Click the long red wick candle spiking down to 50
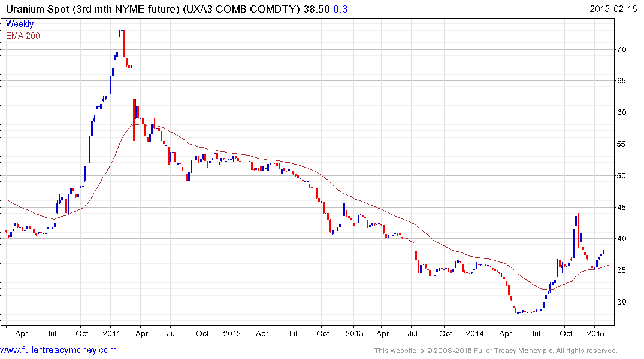Screen dimensions: 644x359 pyautogui.click(x=134, y=138)
